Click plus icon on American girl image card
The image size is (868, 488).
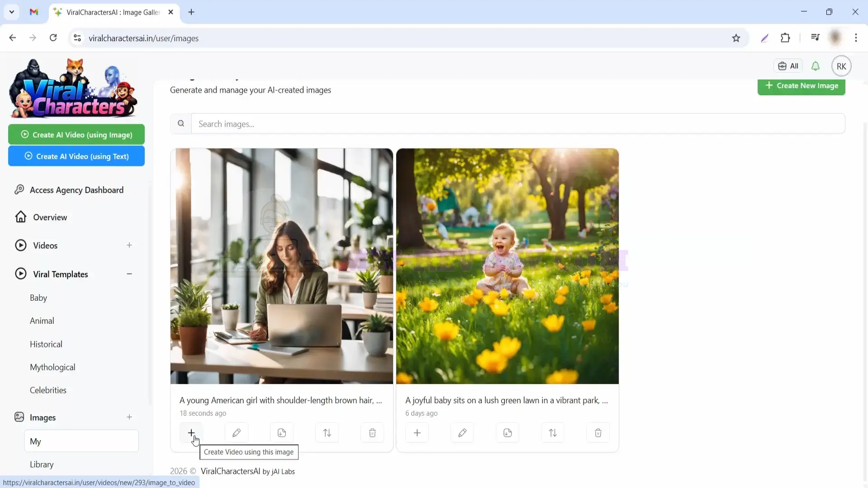(191, 433)
